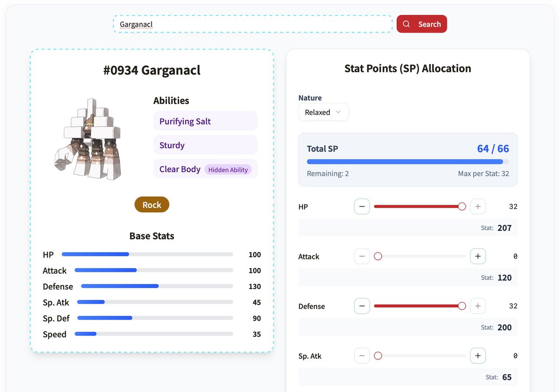The height and width of the screenshot is (392, 560).
Task: Increase Defense stat points with plus button
Action: point(478,306)
